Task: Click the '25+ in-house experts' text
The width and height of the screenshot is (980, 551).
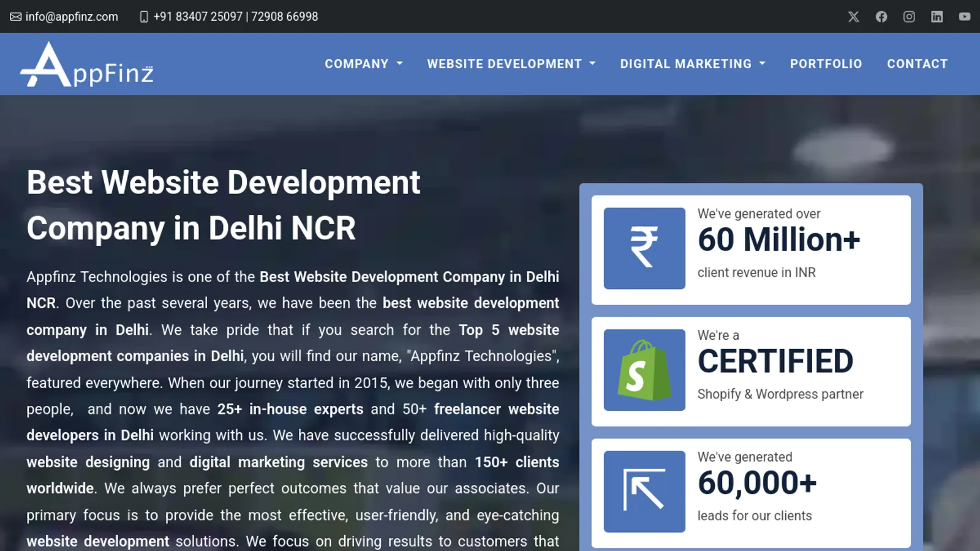Action: pos(290,409)
